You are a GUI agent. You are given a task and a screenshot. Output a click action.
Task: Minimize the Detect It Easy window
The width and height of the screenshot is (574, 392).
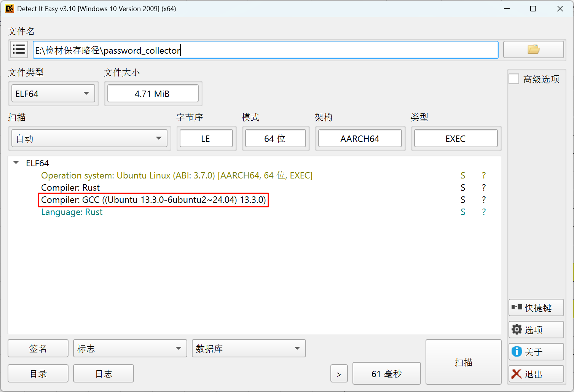point(507,8)
